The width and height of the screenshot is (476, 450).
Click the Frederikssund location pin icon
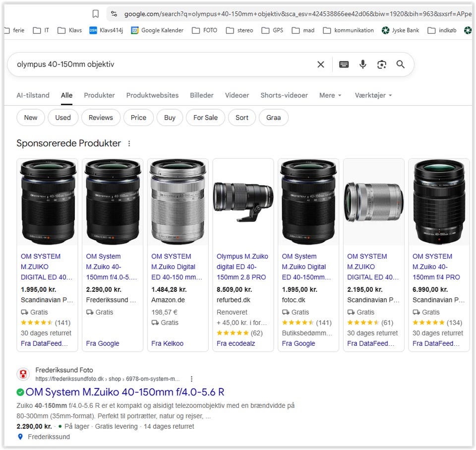[x=20, y=437]
